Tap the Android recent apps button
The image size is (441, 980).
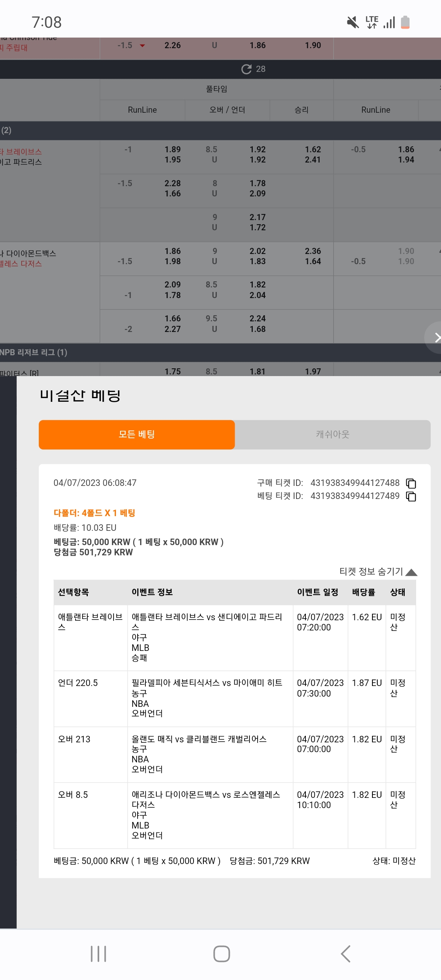pos(98,954)
